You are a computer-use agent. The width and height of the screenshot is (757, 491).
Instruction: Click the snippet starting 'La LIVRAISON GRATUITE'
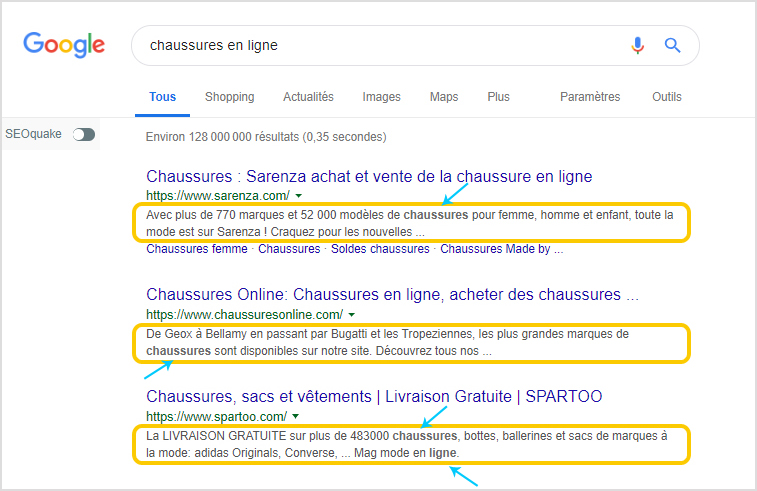click(x=407, y=444)
